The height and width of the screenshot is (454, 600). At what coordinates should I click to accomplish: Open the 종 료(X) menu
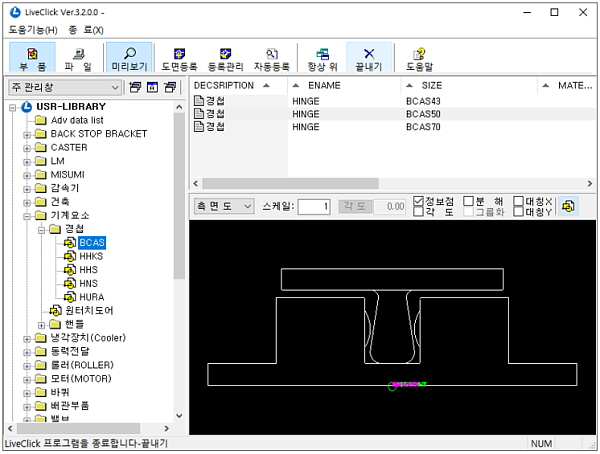pyautogui.click(x=86, y=30)
